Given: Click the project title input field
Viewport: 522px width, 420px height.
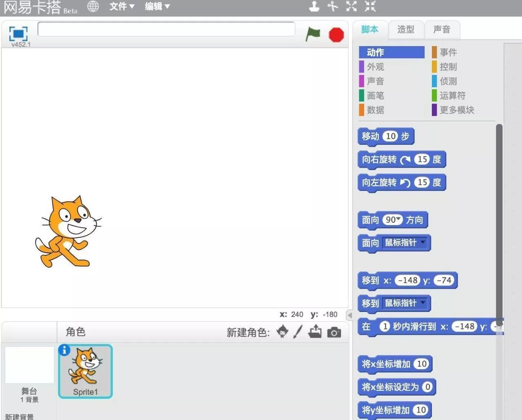Looking at the screenshot, I should point(166,29).
